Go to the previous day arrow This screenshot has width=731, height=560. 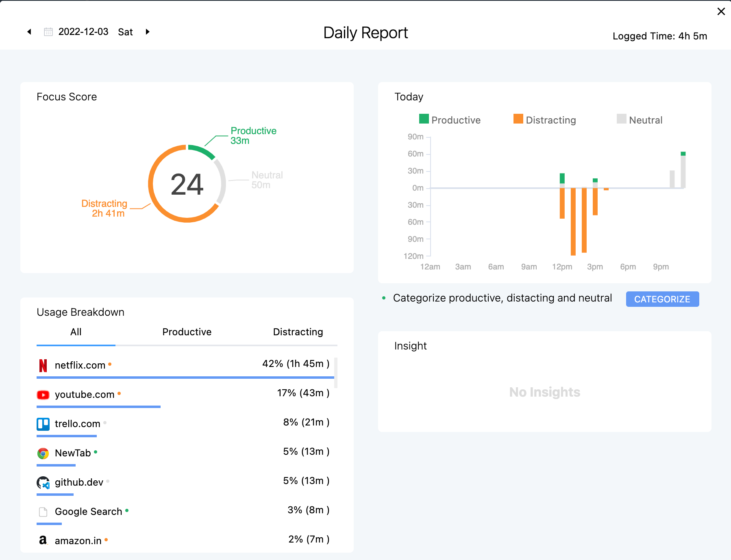tap(29, 32)
